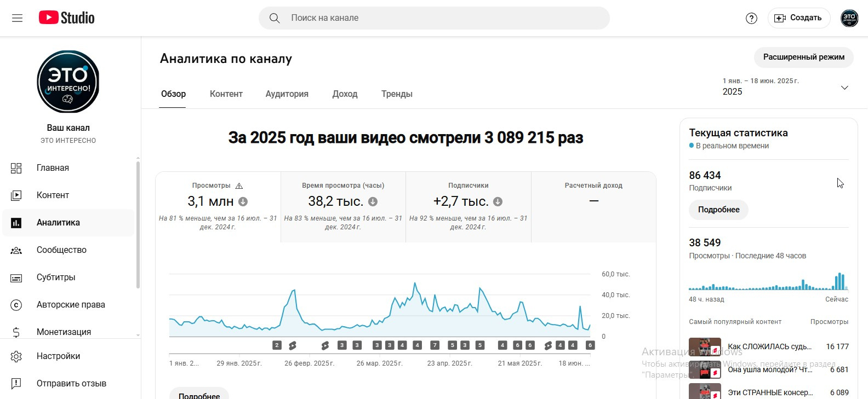Click the down arrow icon beside 38,2 тыс.
Viewport: 868px width, 399px height.
(x=373, y=201)
